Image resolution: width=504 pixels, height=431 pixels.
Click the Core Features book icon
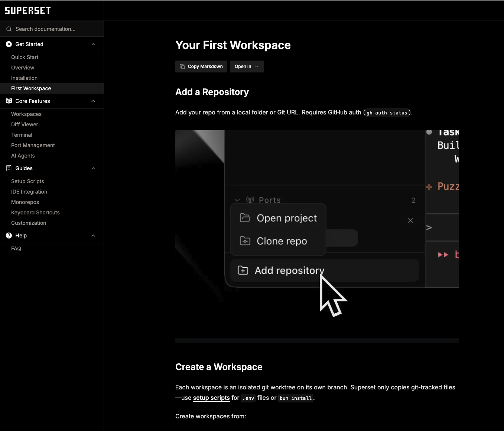click(9, 101)
